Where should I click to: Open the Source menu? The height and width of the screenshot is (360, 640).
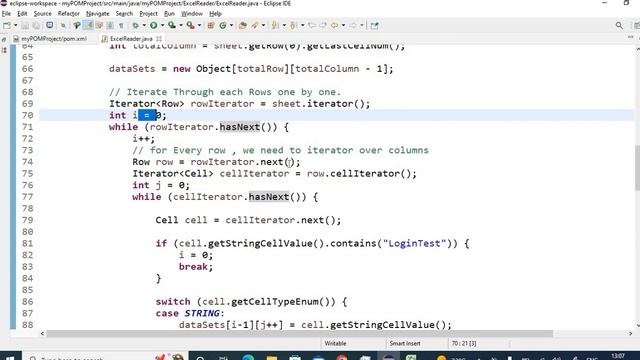coord(42,13)
